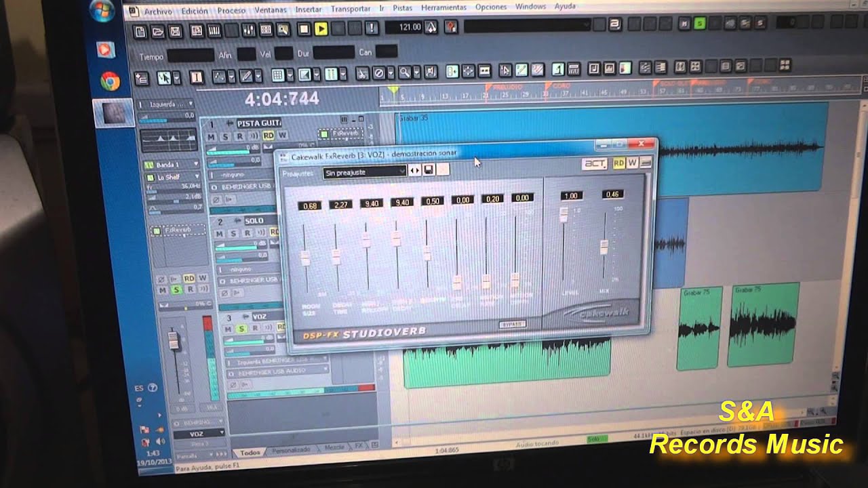This screenshot has height=488, width=868.
Task: Switch to the Mezcla tab
Action: click(334, 449)
